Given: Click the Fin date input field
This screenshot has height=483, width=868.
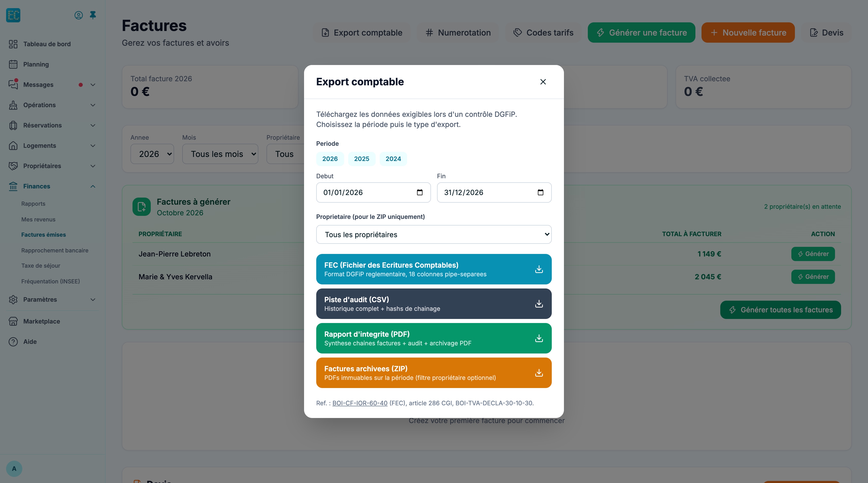Looking at the screenshot, I should [494, 192].
